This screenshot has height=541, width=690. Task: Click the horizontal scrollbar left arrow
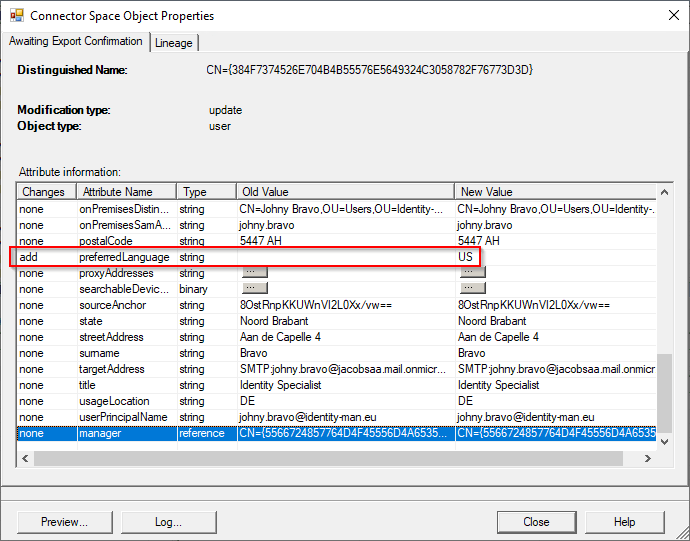[x=26, y=457]
